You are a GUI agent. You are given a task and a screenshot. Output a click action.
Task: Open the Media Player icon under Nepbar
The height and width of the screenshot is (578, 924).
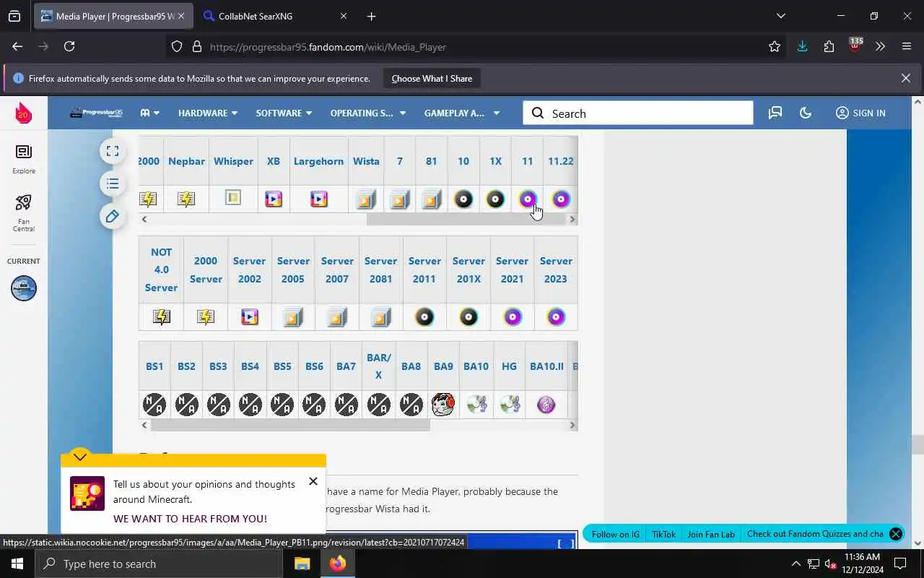pos(186,199)
